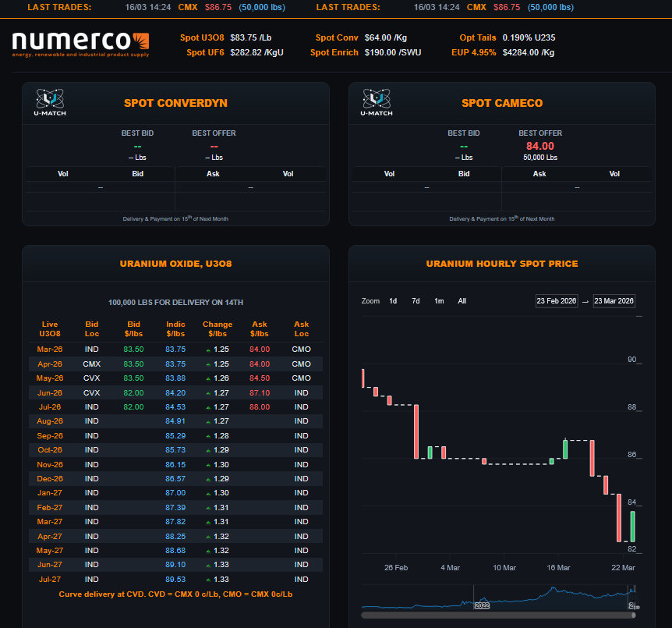
Task: Select the Dec-26 row label
Action: [50, 478]
